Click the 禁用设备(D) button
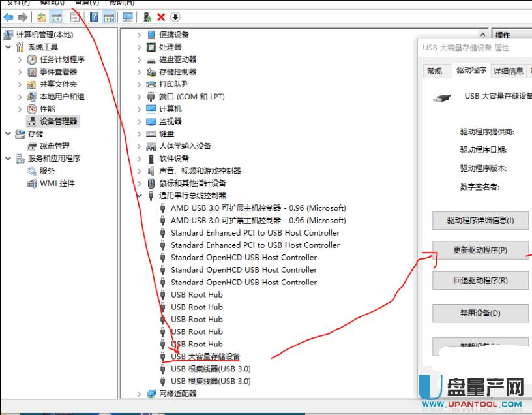Viewport: 532px width, 415px height. pos(480,313)
